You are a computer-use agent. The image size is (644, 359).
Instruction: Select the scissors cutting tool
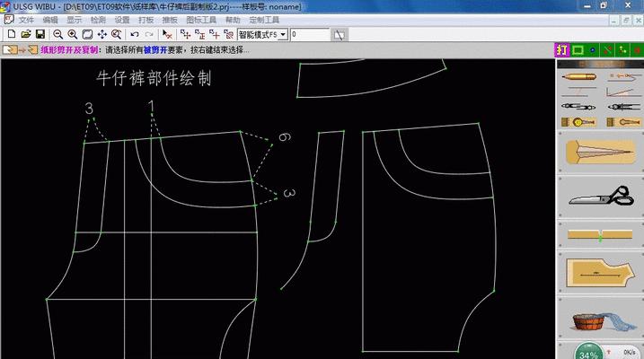tap(601, 197)
